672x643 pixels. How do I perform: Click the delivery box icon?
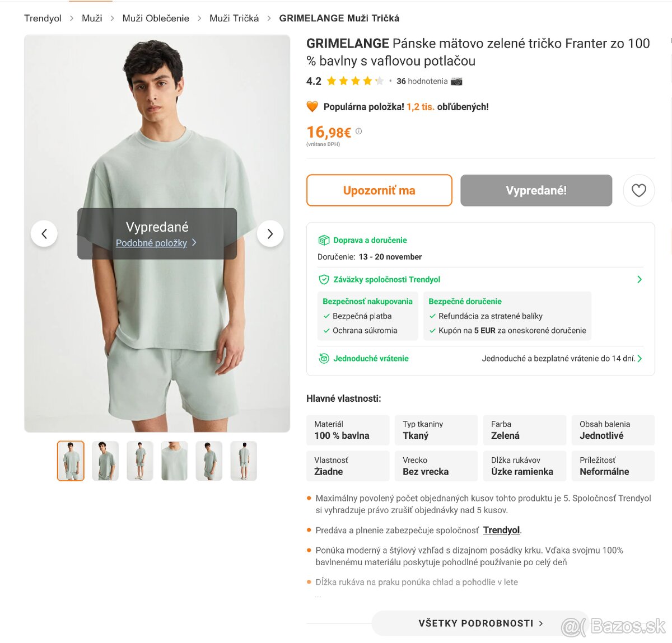coord(324,240)
